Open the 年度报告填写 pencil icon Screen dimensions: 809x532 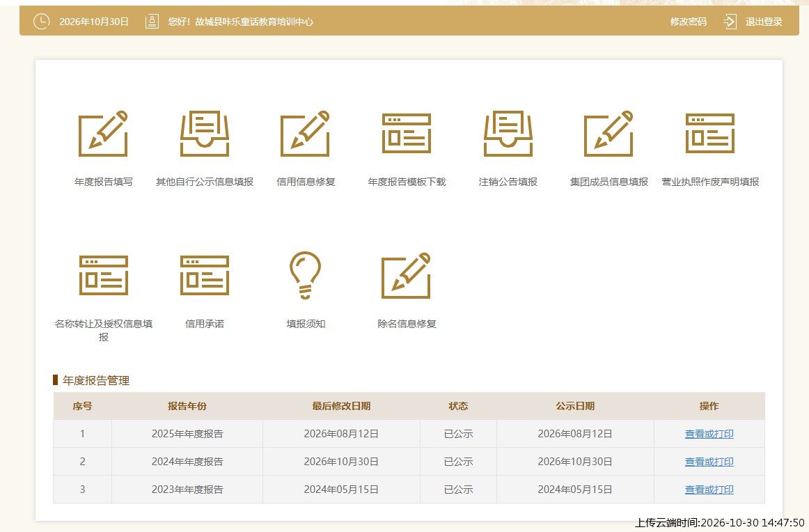tap(103, 133)
